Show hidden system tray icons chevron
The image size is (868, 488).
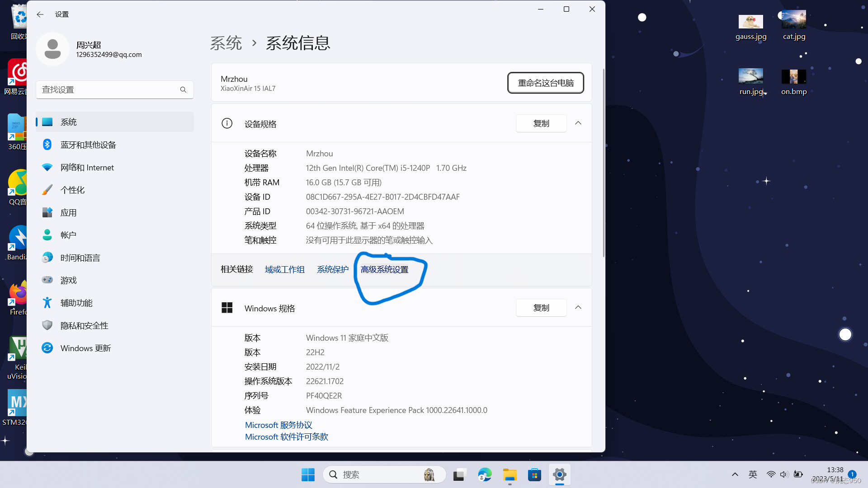[735, 474]
